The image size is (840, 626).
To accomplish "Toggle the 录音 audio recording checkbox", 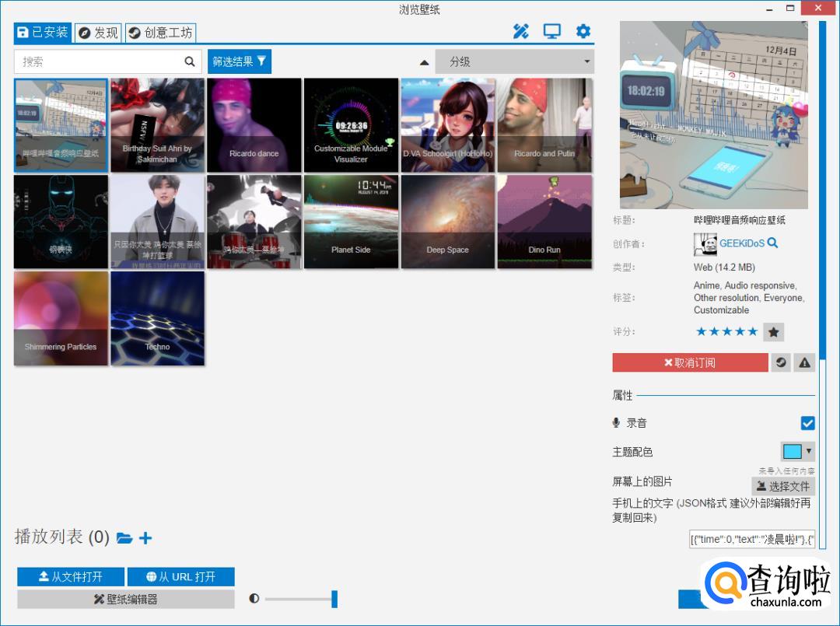I will (x=808, y=423).
